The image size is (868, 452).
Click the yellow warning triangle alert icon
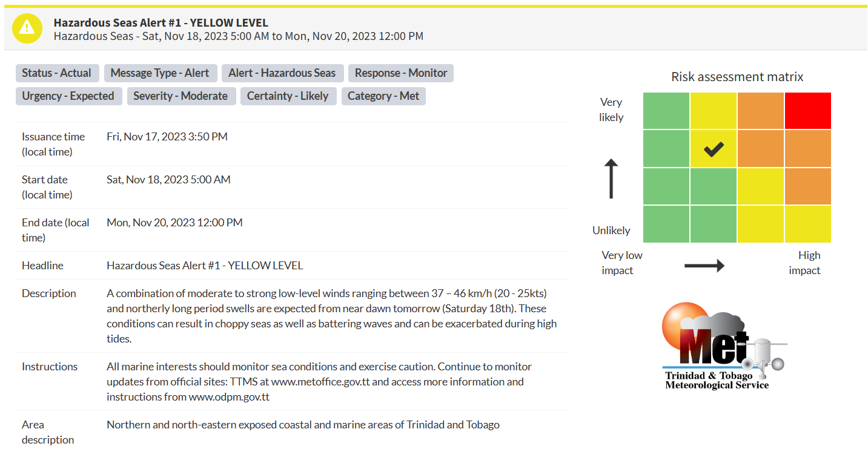coord(27,28)
